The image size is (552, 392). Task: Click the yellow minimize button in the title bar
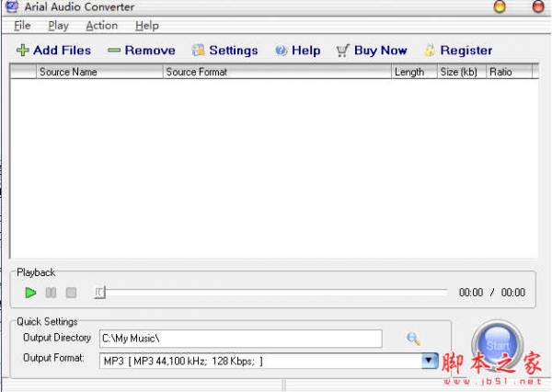point(500,6)
